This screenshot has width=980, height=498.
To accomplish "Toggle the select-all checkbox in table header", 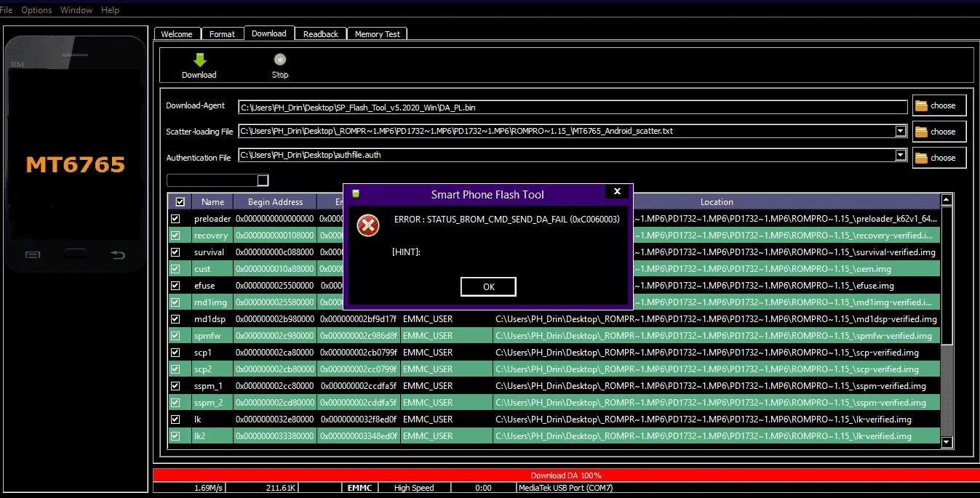I will tap(180, 202).
